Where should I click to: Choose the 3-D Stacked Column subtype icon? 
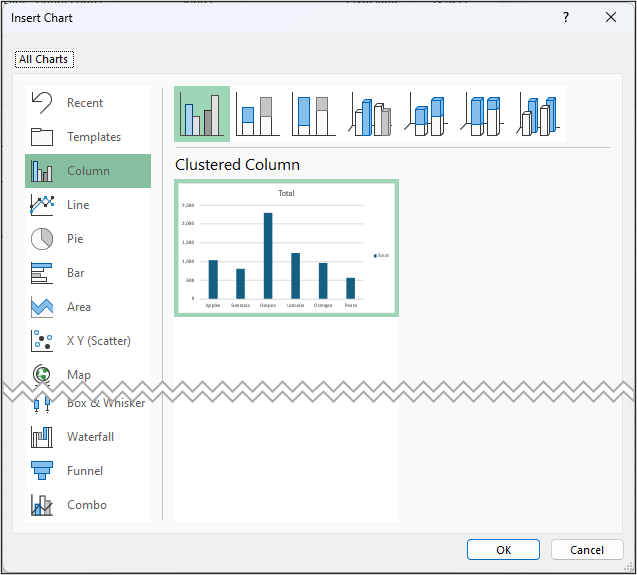pos(426,114)
